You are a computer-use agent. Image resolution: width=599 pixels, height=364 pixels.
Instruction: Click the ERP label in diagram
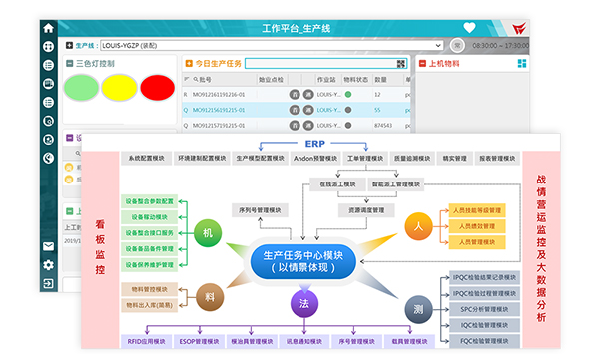click(x=315, y=144)
